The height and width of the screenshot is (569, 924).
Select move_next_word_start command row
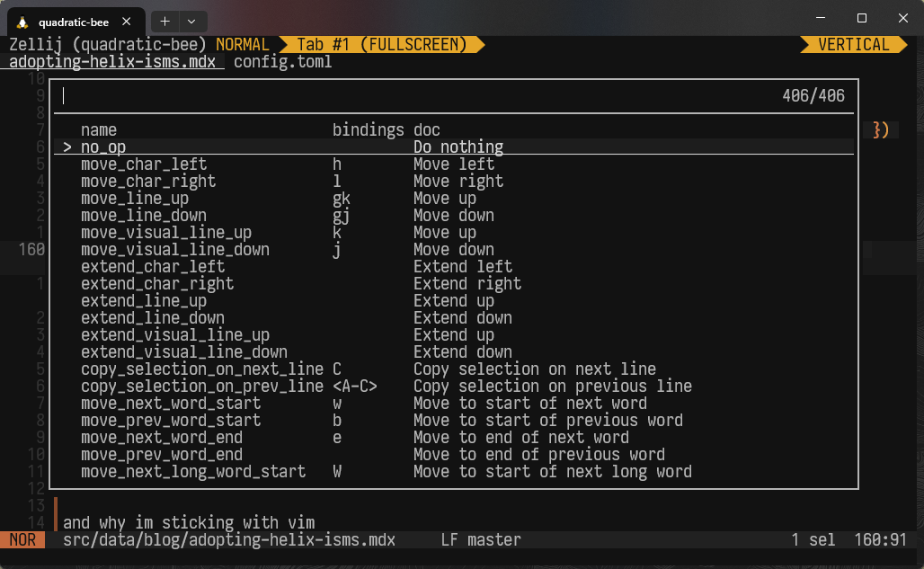454,403
